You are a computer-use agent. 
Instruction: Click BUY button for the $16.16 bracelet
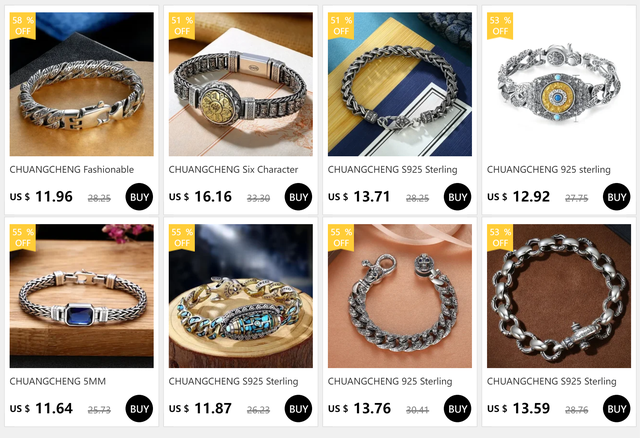[298, 197]
